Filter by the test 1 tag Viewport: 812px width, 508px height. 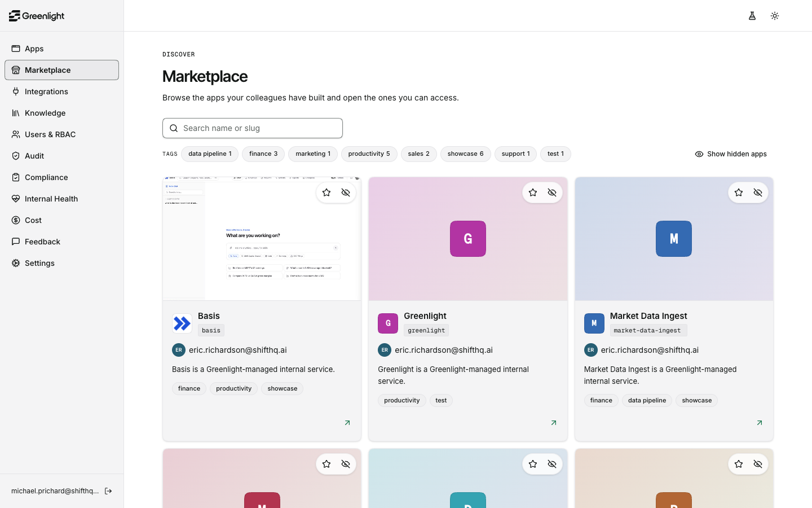point(555,154)
